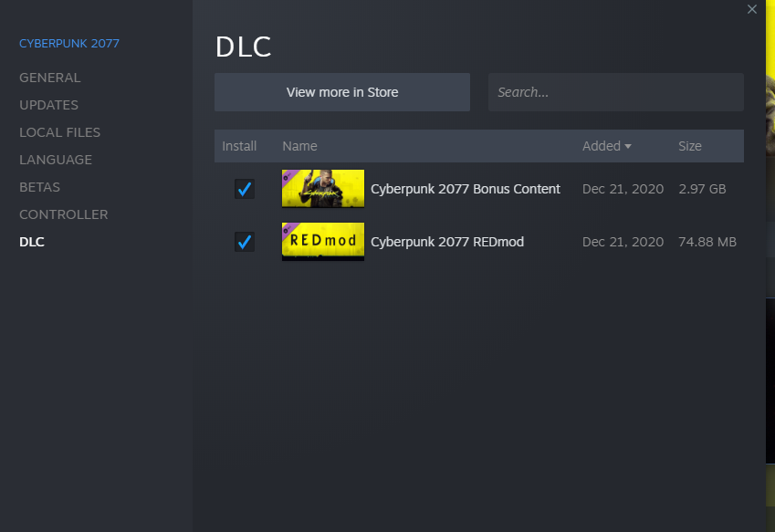Image resolution: width=775 pixels, height=532 pixels.
Task: Click the Cyberpunk 2077 Bonus Content thumbnail
Action: [323, 189]
